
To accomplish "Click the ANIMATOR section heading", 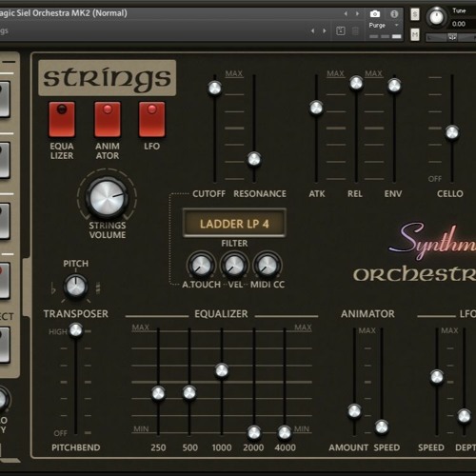I will 367,314.
